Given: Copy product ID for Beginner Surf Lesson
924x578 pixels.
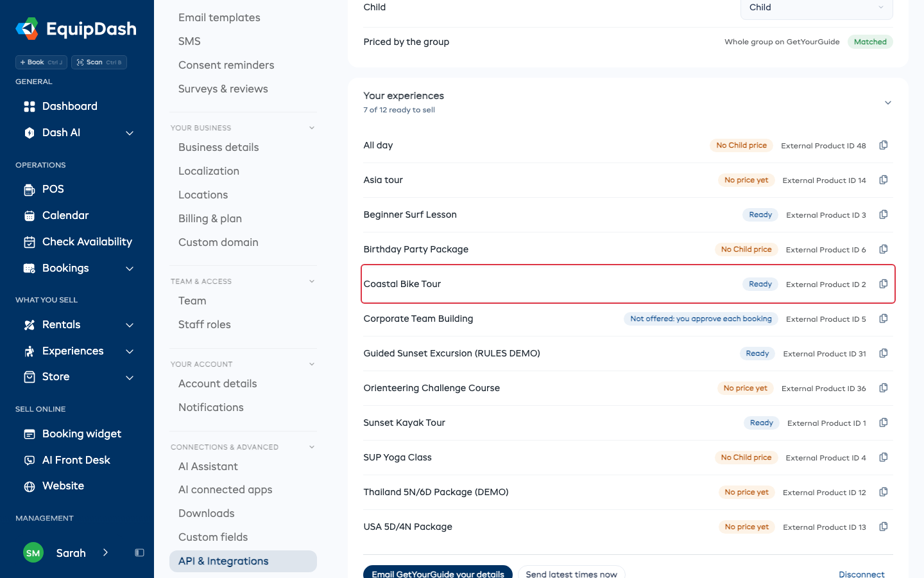Looking at the screenshot, I should pyautogui.click(x=884, y=215).
